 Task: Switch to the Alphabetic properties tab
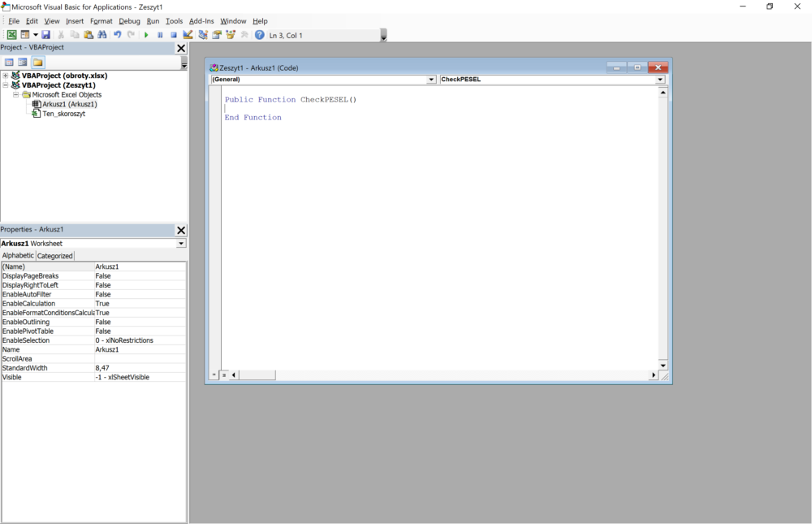coord(18,256)
